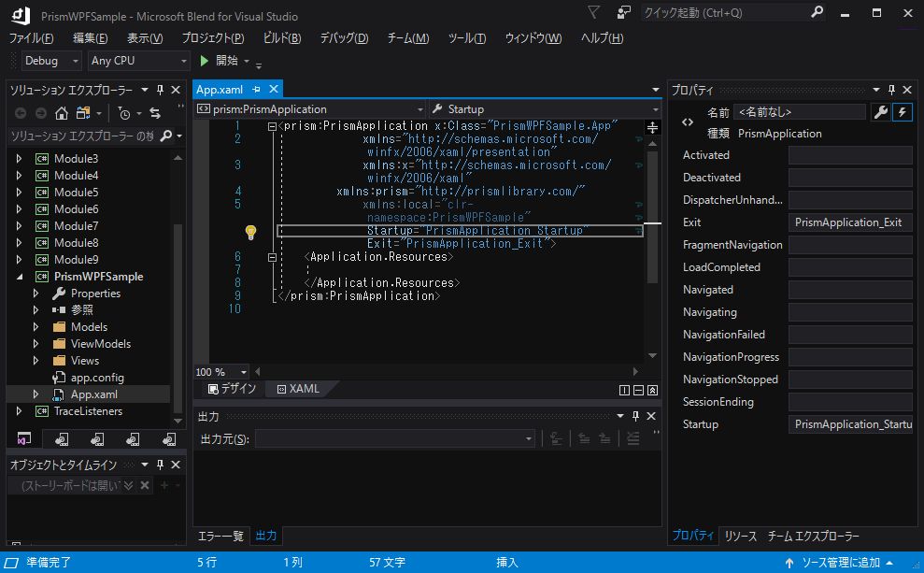
Task: Open the ビルド(B) menu
Action: point(281,38)
